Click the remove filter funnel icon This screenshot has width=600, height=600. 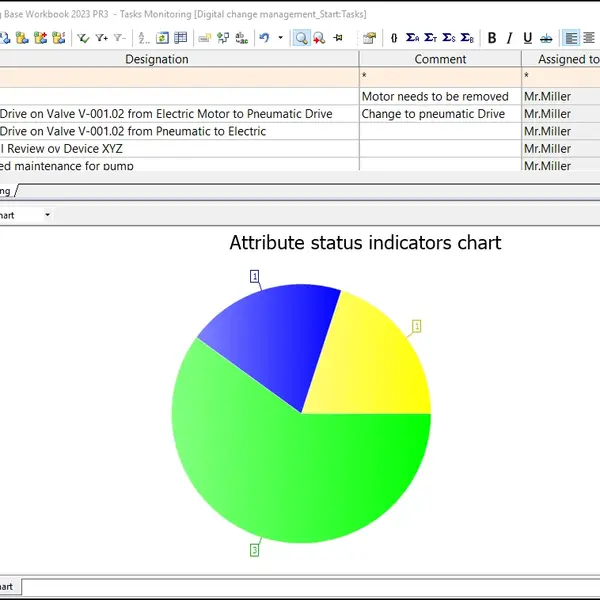[119, 38]
